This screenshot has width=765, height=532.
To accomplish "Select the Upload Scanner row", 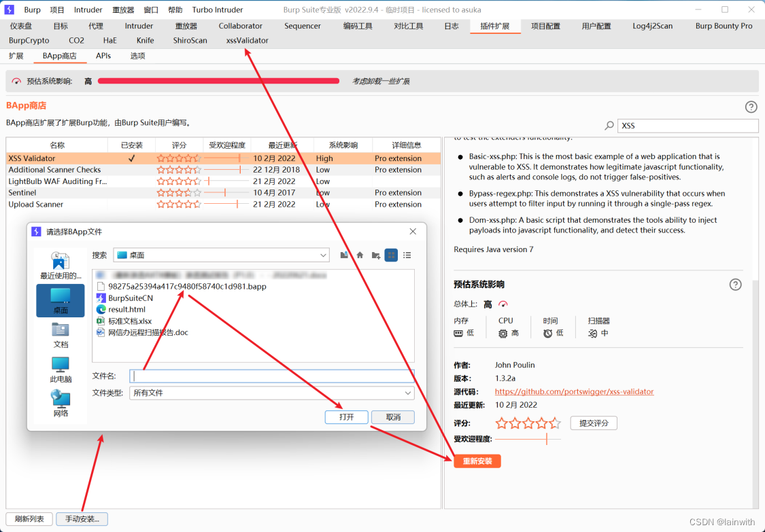I will tap(224, 205).
